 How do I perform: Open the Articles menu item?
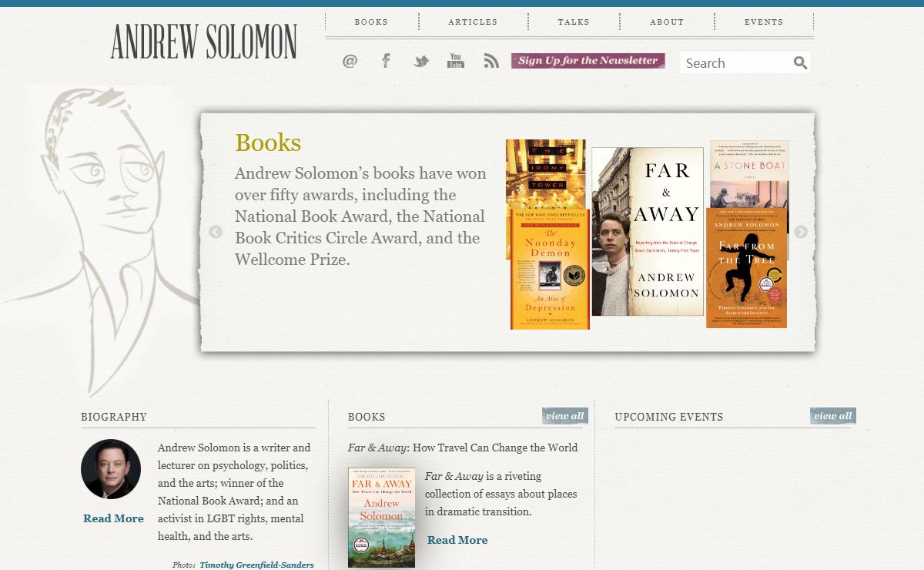(x=473, y=22)
